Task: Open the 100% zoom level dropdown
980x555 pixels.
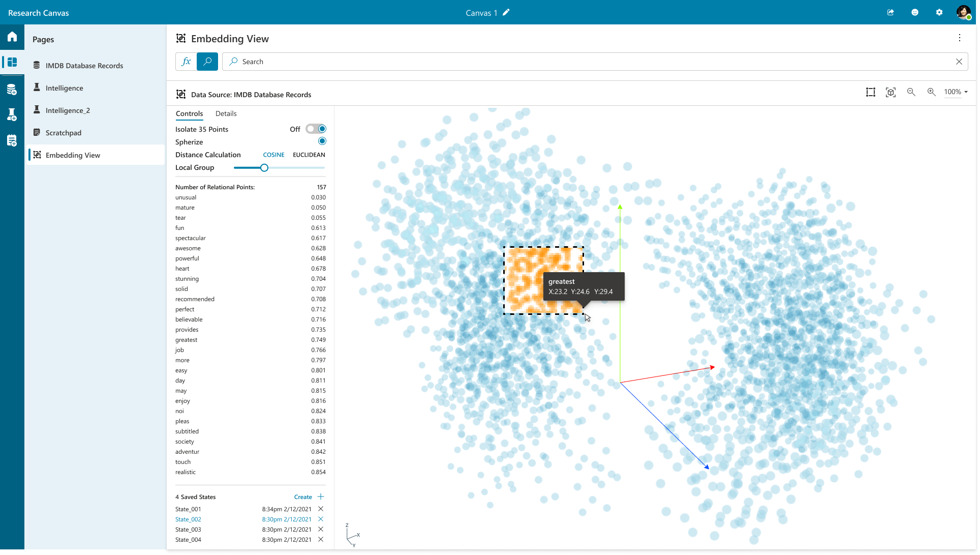Action: (956, 92)
